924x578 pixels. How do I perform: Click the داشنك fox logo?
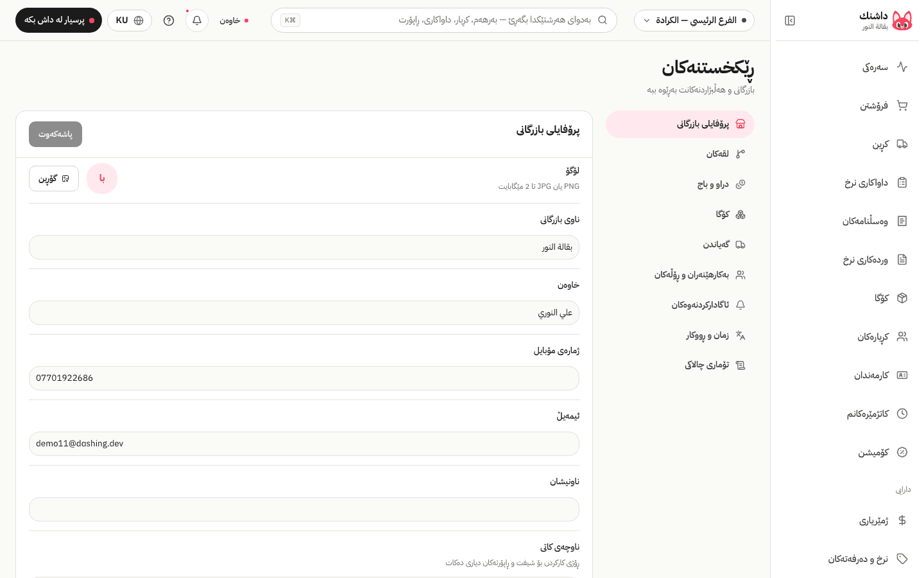[902, 21]
